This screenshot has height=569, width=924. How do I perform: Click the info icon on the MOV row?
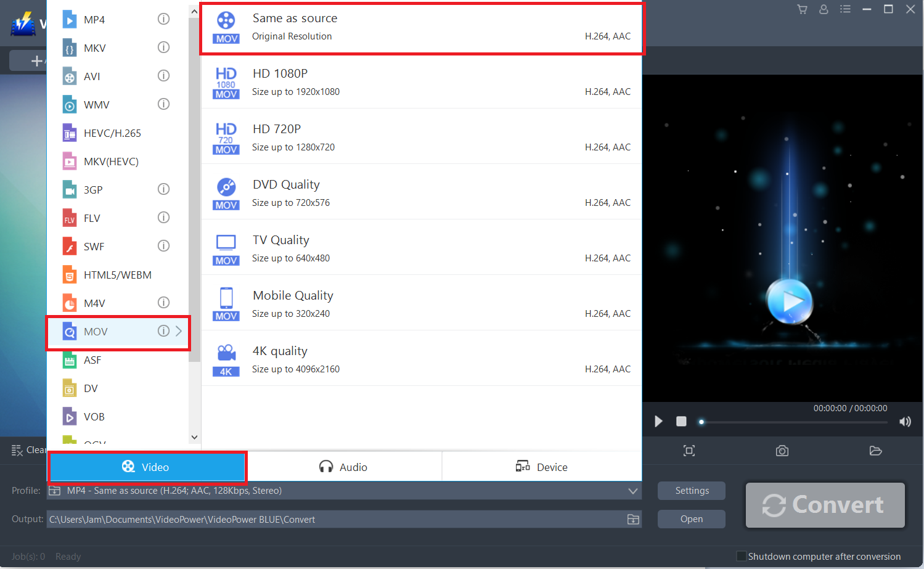[x=163, y=331]
